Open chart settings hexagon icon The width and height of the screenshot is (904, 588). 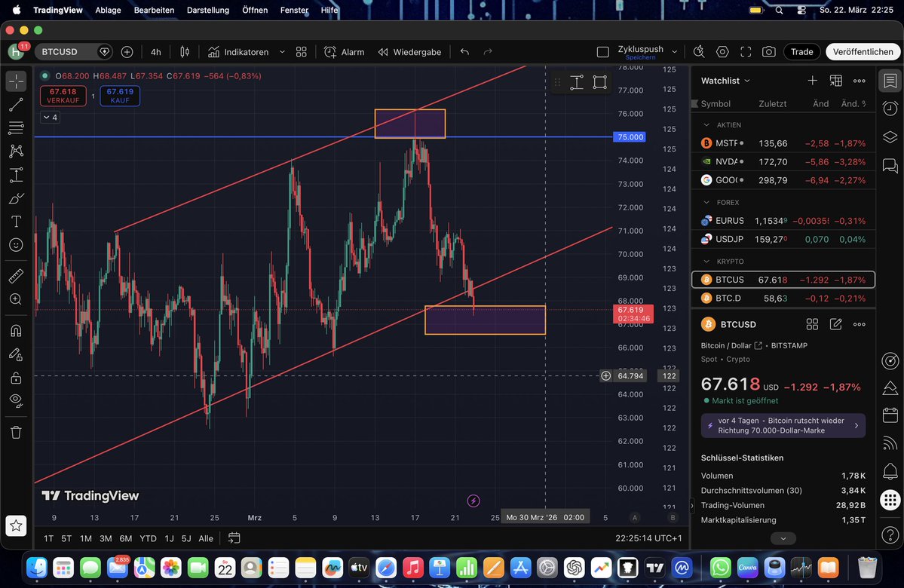pos(722,52)
